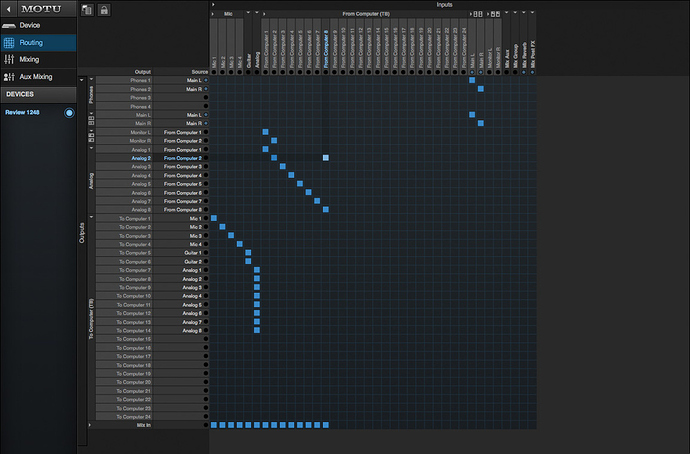This screenshot has height=454, width=690.
Task: Click the Analog 2 output name
Action: click(x=140, y=158)
